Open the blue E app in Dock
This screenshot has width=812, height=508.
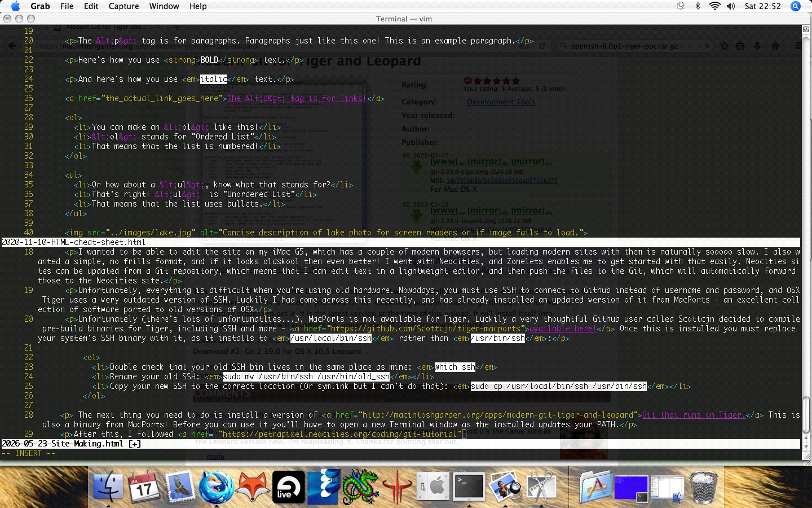pos(324,487)
